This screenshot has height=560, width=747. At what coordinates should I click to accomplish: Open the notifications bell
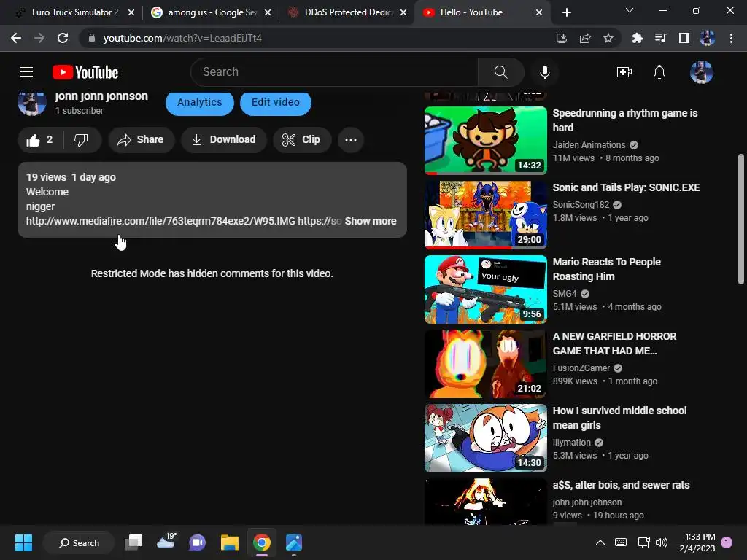[x=659, y=72]
